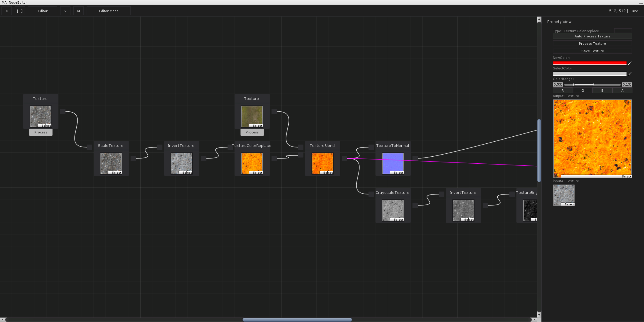Click Process Texture button
This screenshot has width=644, height=322.
[x=592, y=43]
